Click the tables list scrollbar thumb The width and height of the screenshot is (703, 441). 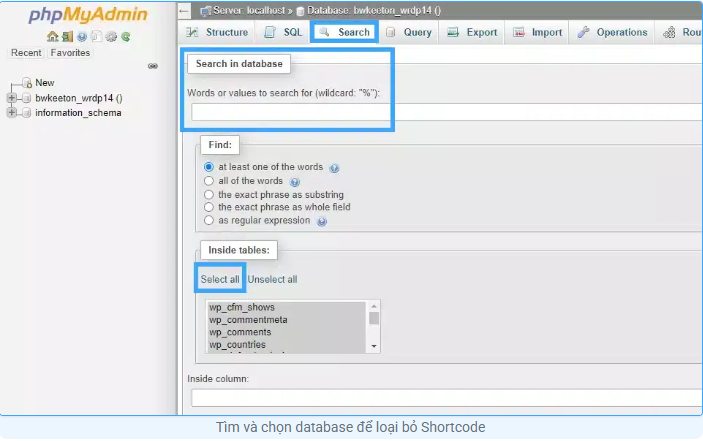(373, 318)
